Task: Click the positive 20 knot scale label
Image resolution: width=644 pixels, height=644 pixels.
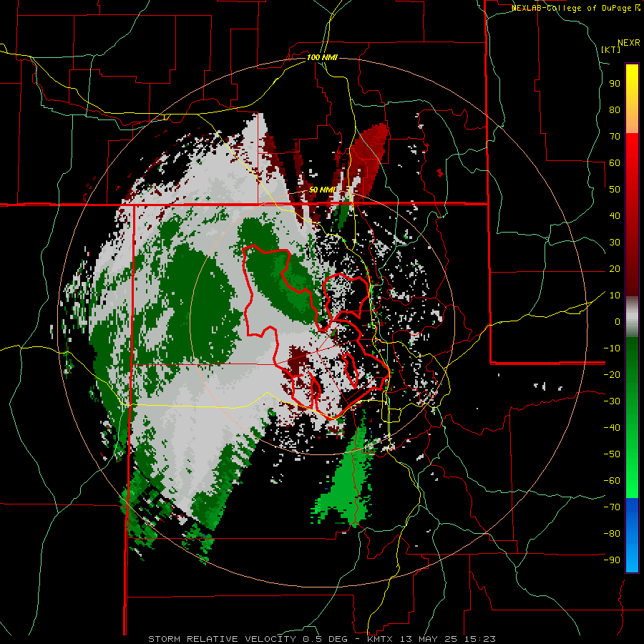Action: coord(615,268)
